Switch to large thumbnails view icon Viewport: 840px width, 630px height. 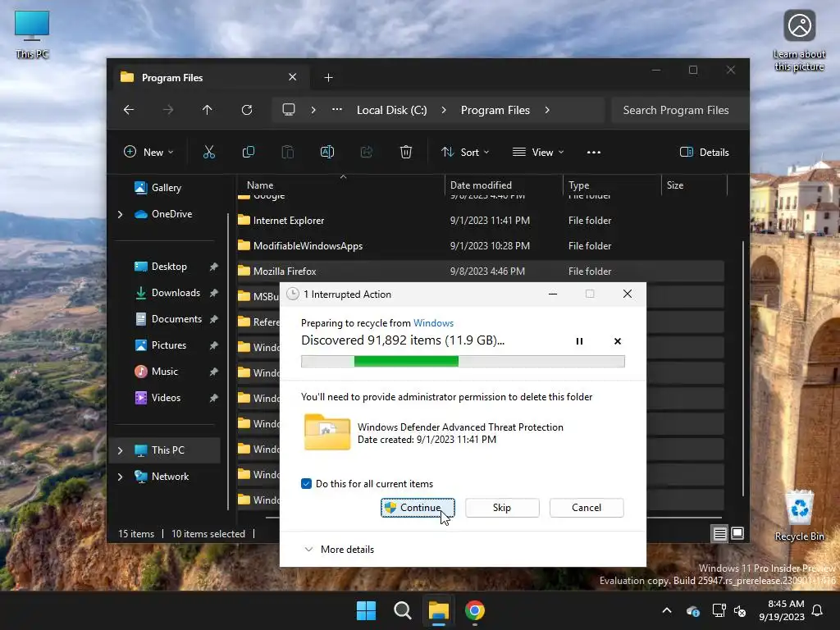(x=737, y=533)
